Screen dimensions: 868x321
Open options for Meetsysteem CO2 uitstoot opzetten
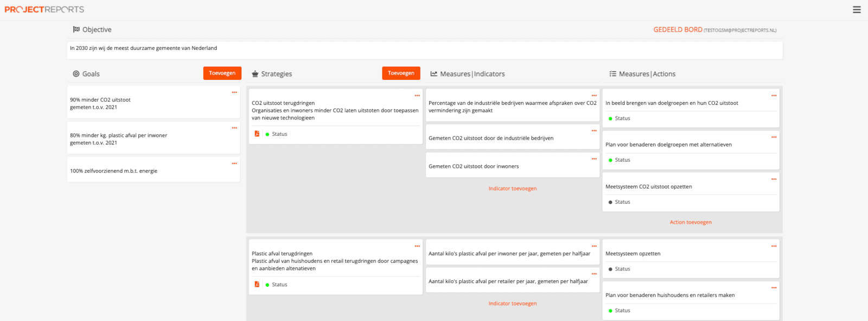pos(774,179)
